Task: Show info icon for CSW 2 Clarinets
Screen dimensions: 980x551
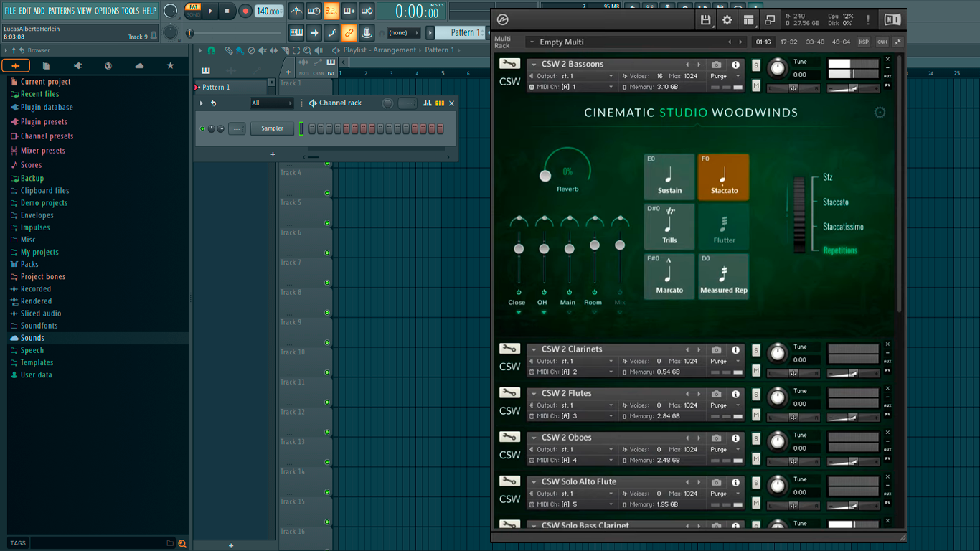Action: pos(735,350)
